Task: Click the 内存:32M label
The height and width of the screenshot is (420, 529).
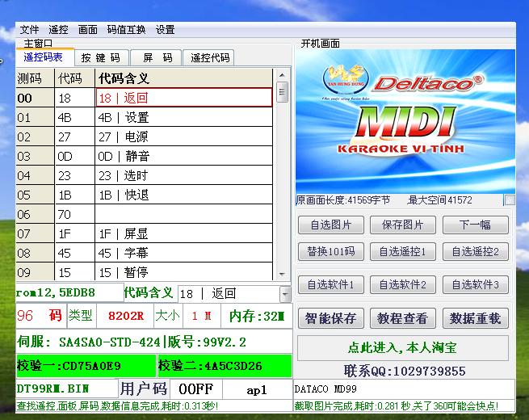Action: point(257,316)
